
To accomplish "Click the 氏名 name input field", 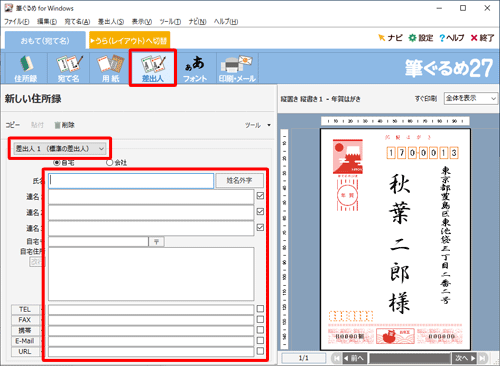I will 131,181.
